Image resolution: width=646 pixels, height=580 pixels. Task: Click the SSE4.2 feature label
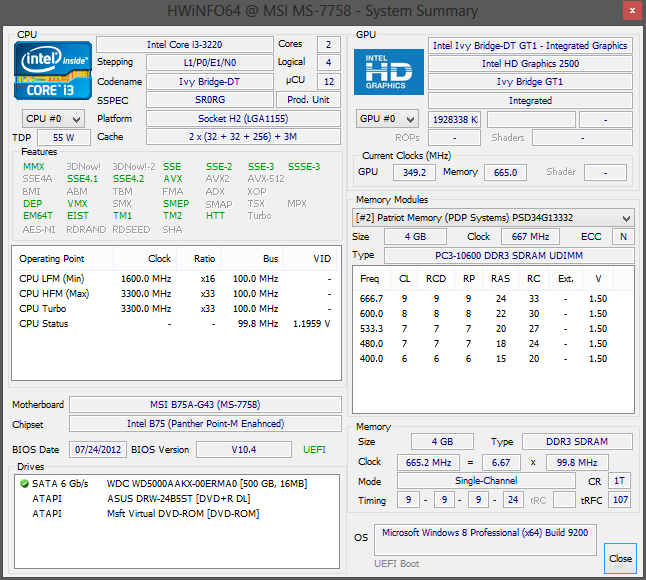(129, 179)
